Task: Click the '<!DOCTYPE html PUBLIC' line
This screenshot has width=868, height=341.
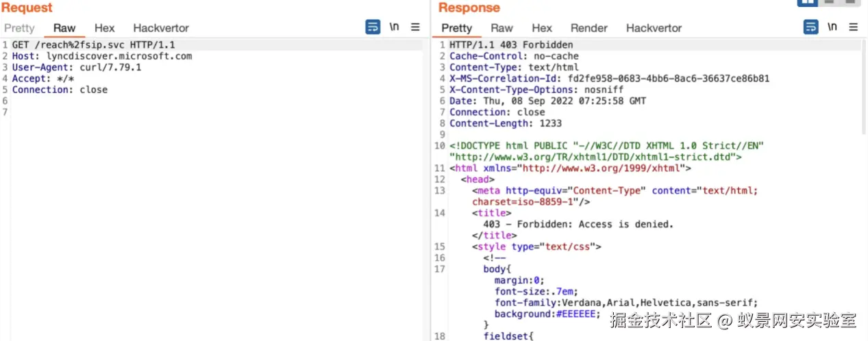Action: 607,146
